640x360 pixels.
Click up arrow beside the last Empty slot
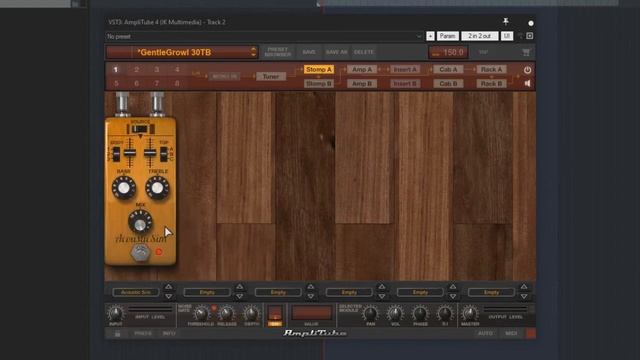coord(524,287)
